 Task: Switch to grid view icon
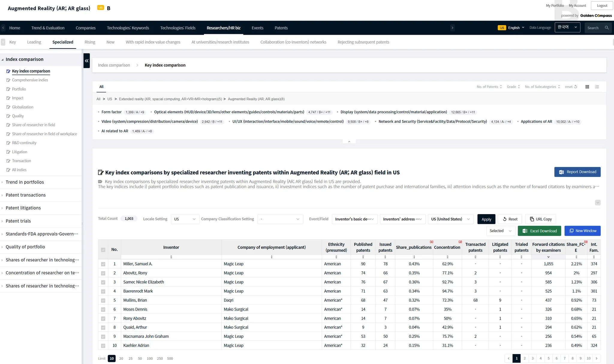pos(587,87)
